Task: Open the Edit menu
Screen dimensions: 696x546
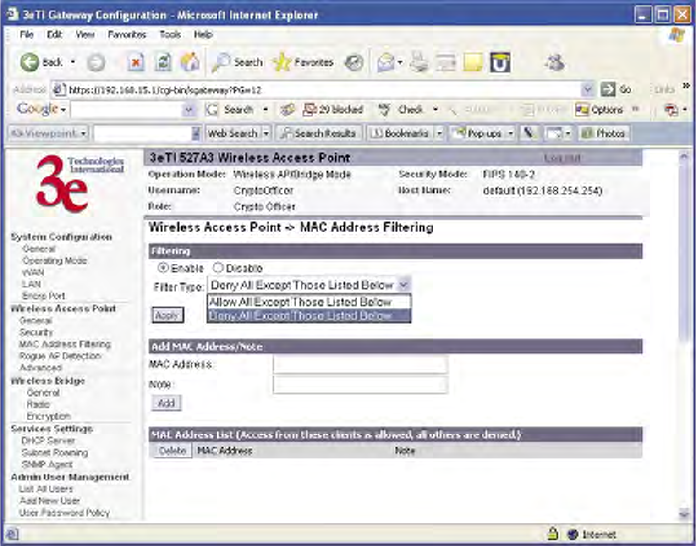Action: 54,35
